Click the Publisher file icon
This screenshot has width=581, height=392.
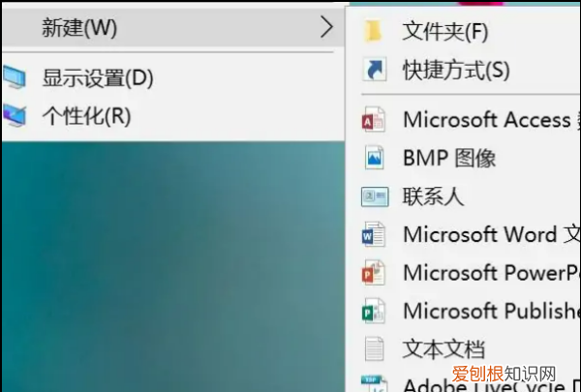pyautogui.click(x=373, y=311)
